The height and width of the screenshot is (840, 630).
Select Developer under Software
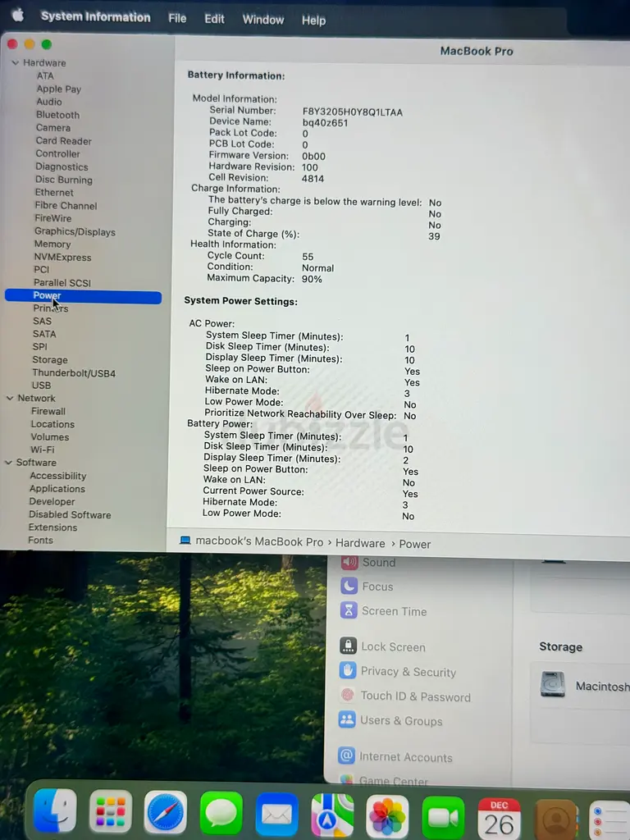tap(52, 501)
